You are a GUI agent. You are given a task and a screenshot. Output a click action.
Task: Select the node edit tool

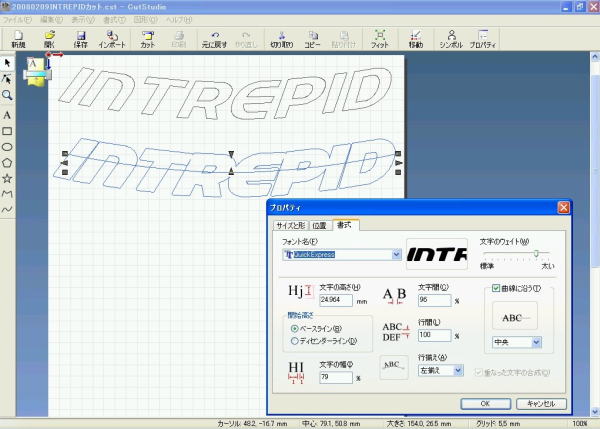coord(7,79)
